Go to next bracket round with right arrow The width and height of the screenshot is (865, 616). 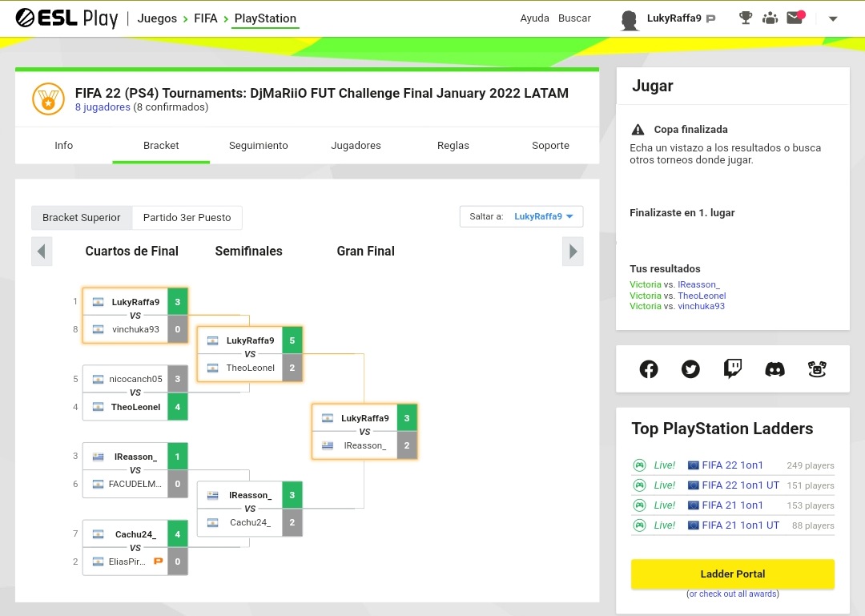[x=573, y=252]
